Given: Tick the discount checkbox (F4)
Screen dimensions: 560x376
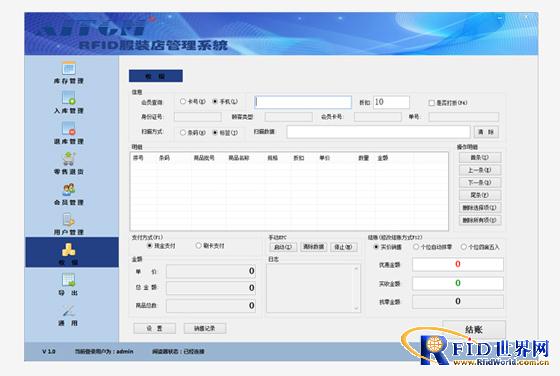Looking at the screenshot, I should (431, 103).
